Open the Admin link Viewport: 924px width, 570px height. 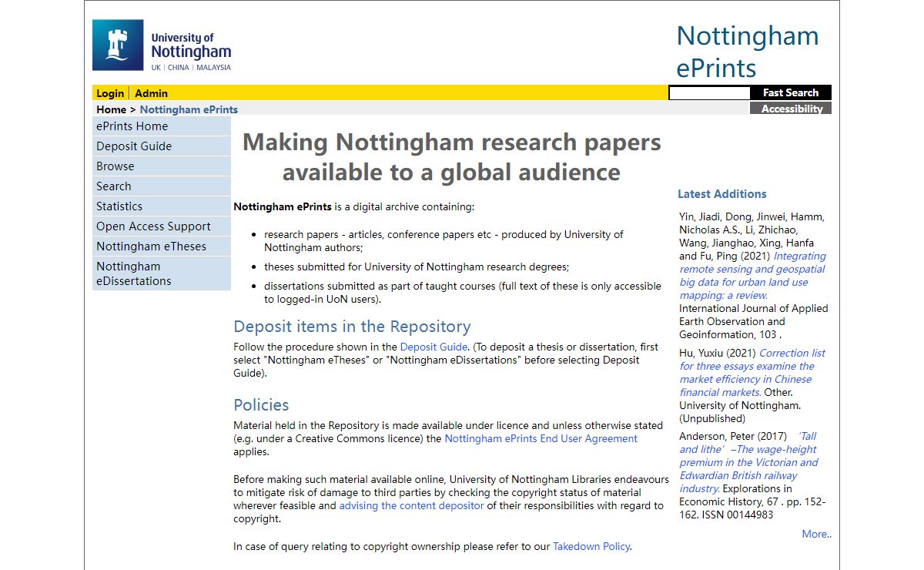click(151, 93)
